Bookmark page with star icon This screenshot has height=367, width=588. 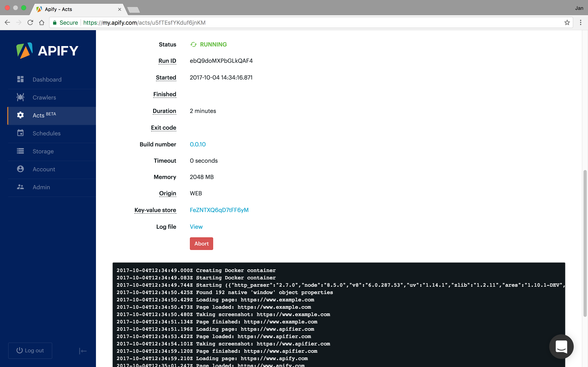pos(567,23)
